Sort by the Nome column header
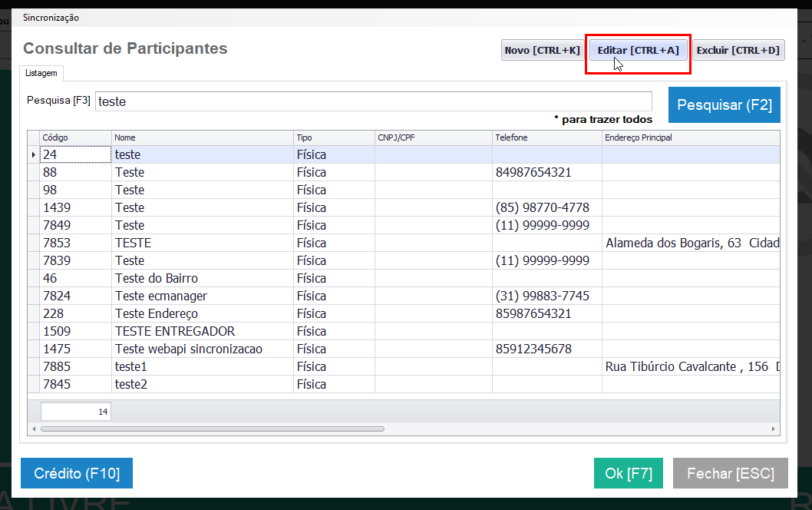This screenshot has width=812, height=510. tap(203, 137)
